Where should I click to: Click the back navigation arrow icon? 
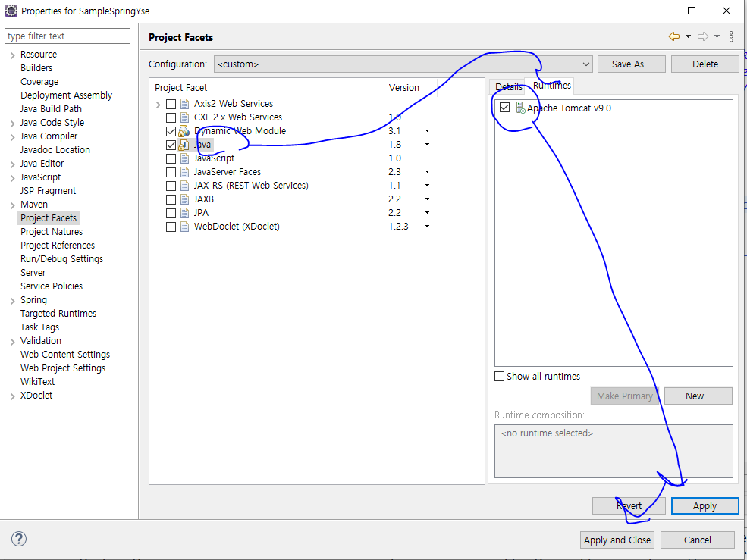673,36
